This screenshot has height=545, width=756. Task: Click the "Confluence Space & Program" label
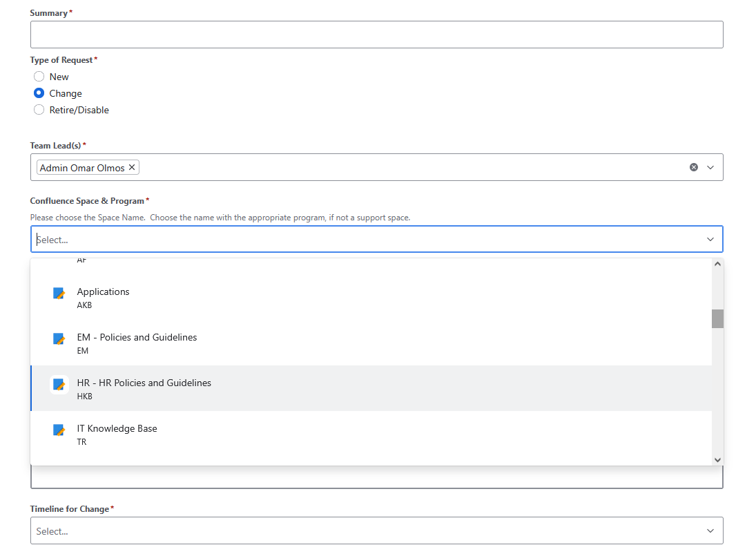87,200
